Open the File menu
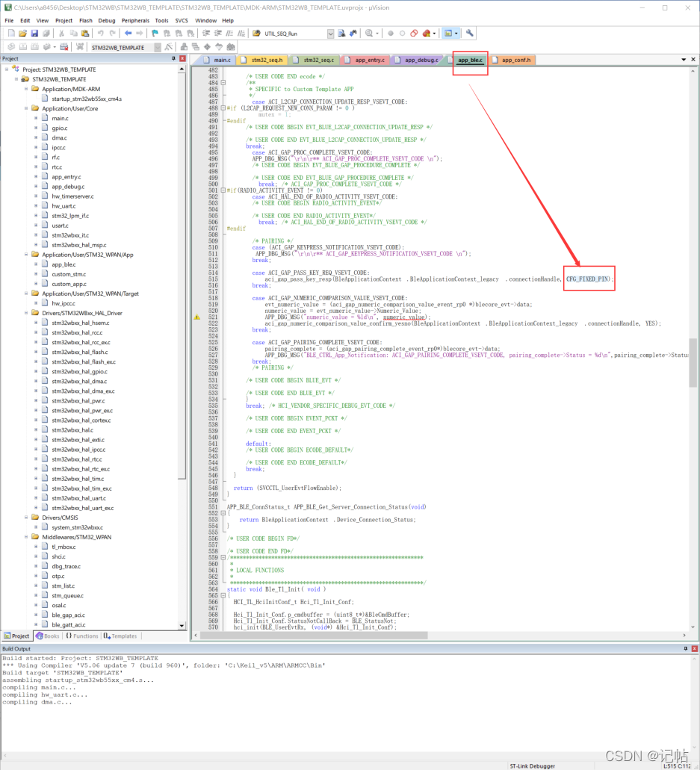700x770 pixels. pos(9,21)
